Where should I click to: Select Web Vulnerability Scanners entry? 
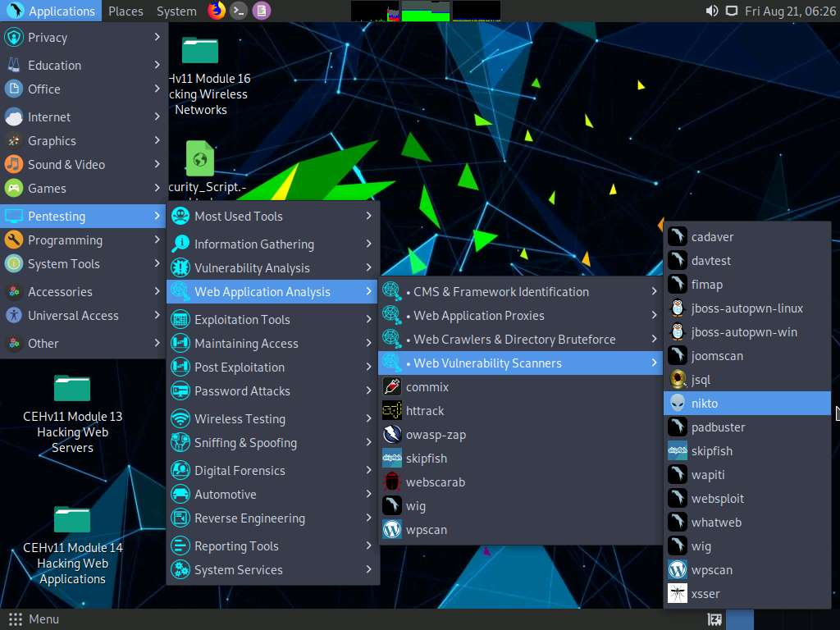pos(520,363)
